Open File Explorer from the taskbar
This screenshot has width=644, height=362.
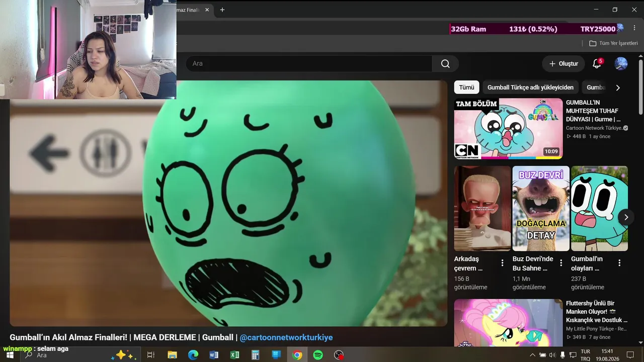172,355
